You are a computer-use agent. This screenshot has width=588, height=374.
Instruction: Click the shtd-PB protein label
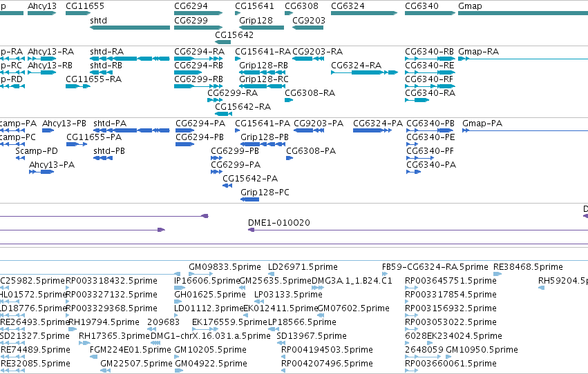pyautogui.click(x=109, y=151)
